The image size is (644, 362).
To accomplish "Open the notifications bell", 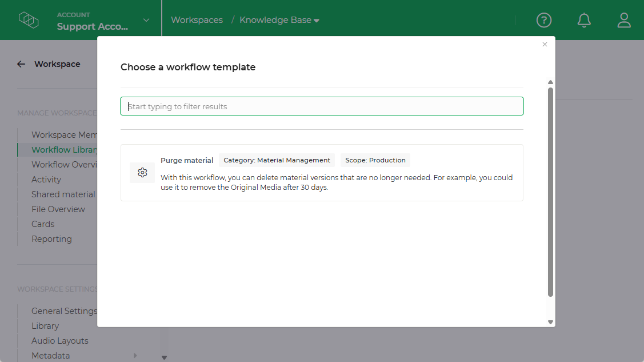I will point(584,20).
